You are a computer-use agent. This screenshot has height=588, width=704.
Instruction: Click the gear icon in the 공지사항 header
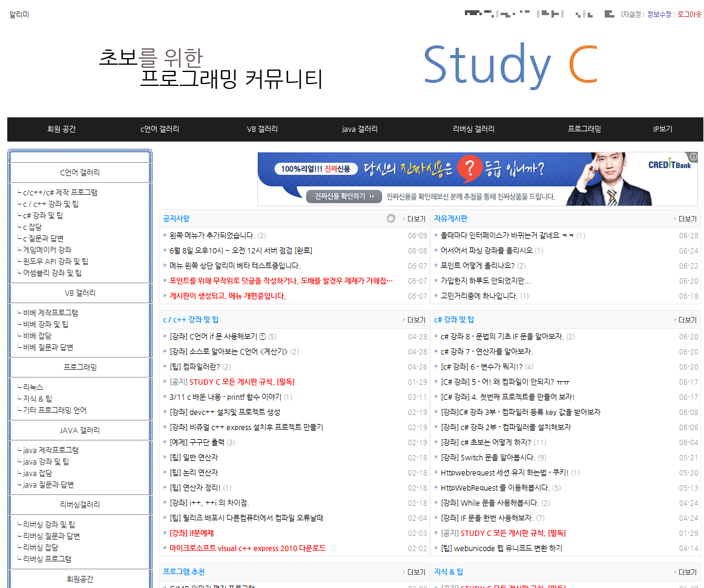391,218
